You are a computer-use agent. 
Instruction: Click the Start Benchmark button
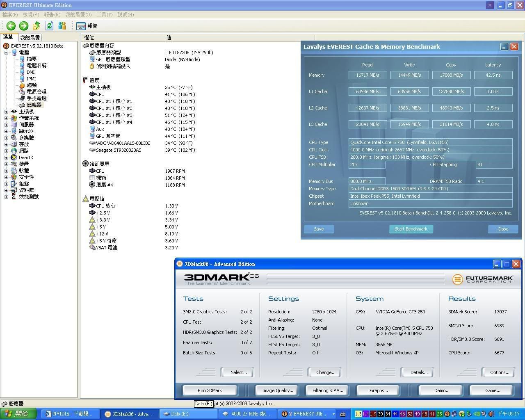411,229
